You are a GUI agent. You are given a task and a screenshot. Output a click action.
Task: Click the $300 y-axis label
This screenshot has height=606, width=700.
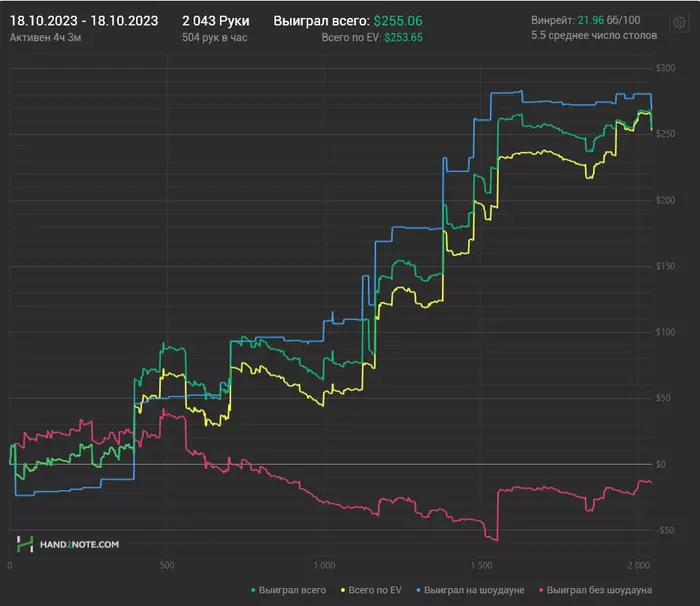[665, 68]
